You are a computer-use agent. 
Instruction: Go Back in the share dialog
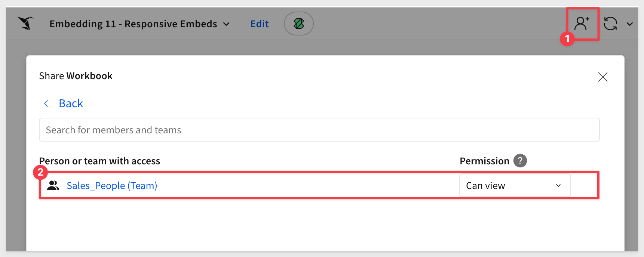coord(71,103)
